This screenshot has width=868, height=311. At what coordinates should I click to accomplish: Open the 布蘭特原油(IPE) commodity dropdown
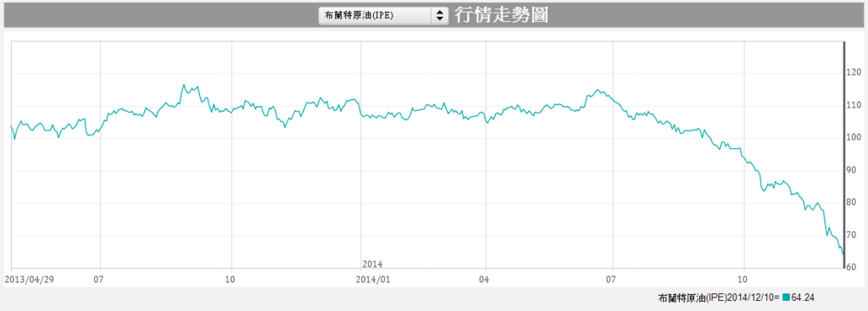383,15
